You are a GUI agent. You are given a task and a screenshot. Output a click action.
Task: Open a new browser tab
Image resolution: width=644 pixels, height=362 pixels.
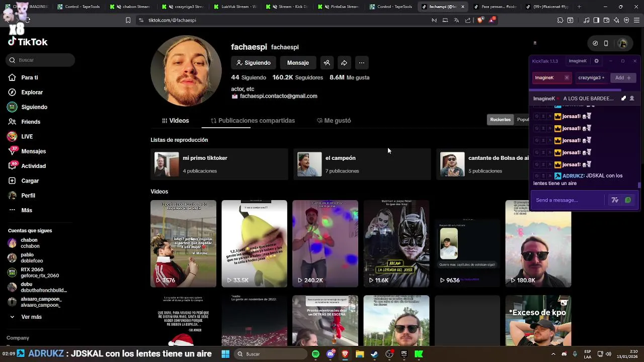pyautogui.click(x=579, y=7)
